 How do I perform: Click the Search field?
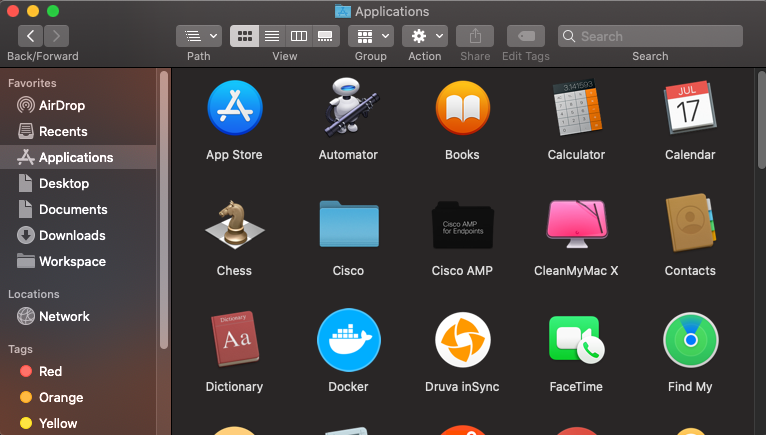point(650,36)
